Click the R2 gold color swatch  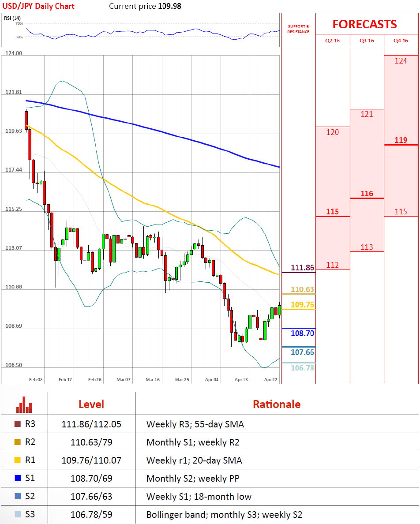18,442
